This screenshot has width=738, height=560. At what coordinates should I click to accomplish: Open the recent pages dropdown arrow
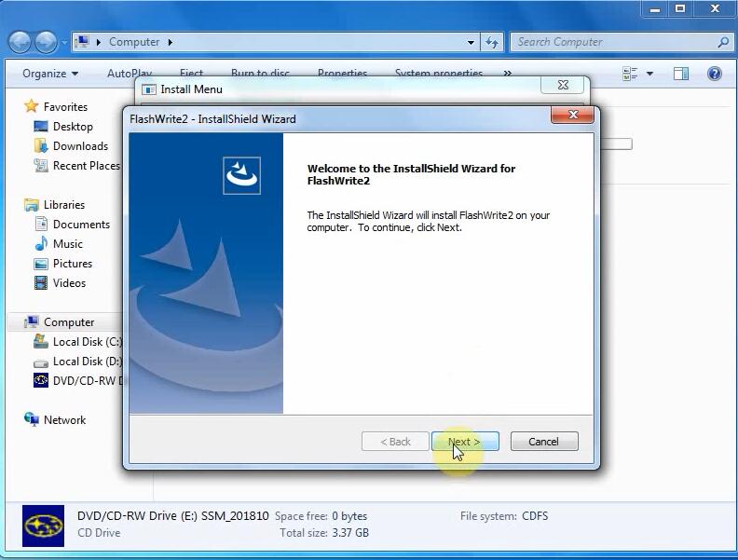point(64,42)
